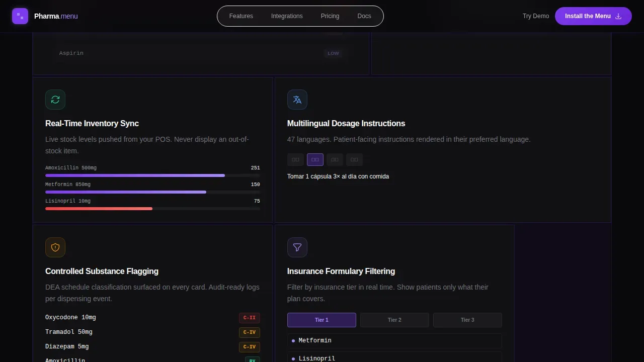Switch to the Tier 3 formulary tab
Image resolution: width=644 pixels, height=362 pixels.
point(467,320)
